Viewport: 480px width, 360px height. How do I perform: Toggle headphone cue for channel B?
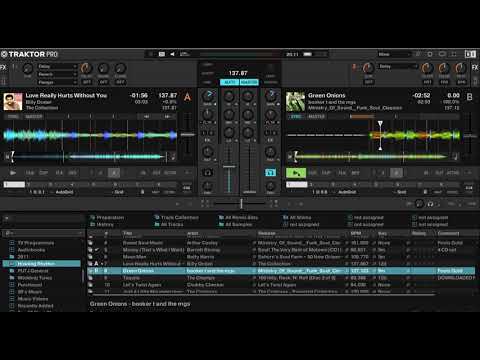coord(270,172)
